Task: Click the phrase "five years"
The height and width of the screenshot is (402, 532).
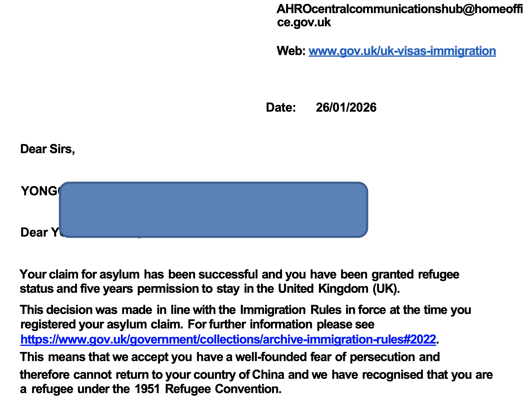Action: (106, 289)
